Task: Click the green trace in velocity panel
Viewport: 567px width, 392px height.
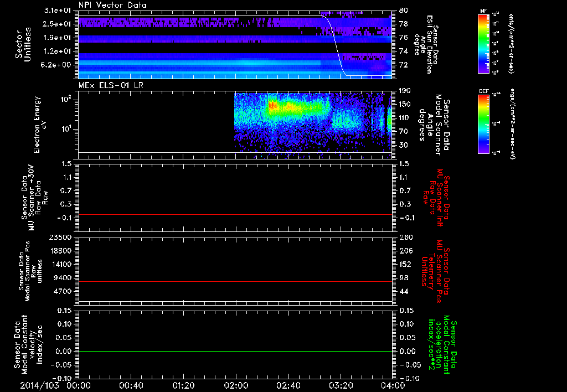Action: [235, 351]
